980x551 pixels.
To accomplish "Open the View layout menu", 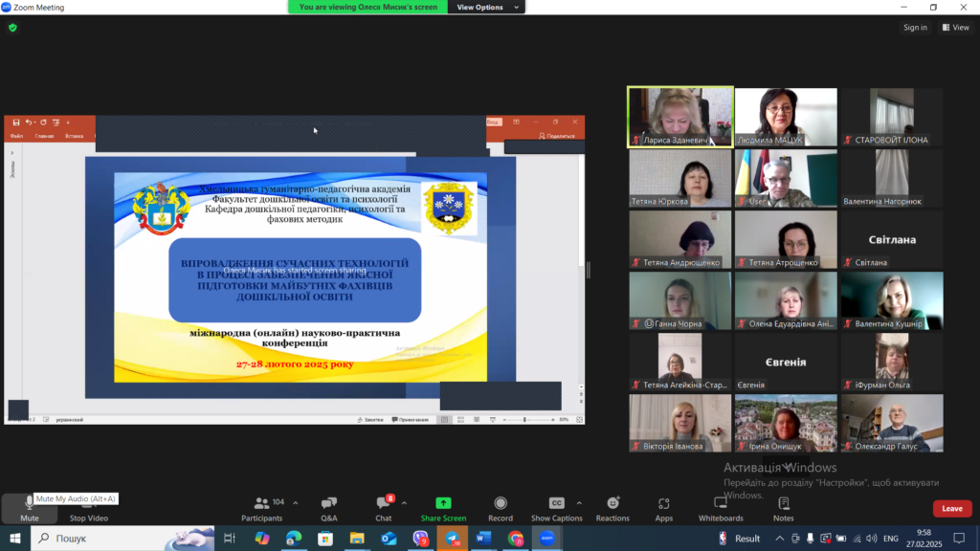I will pos(956,28).
